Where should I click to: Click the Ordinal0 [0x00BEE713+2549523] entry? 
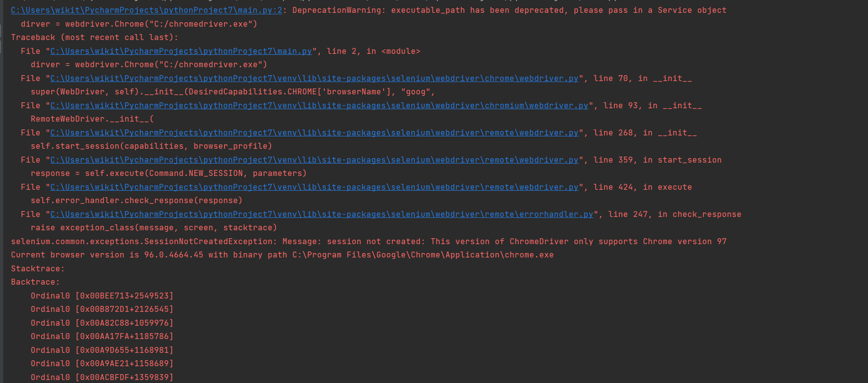click(102, 296)
